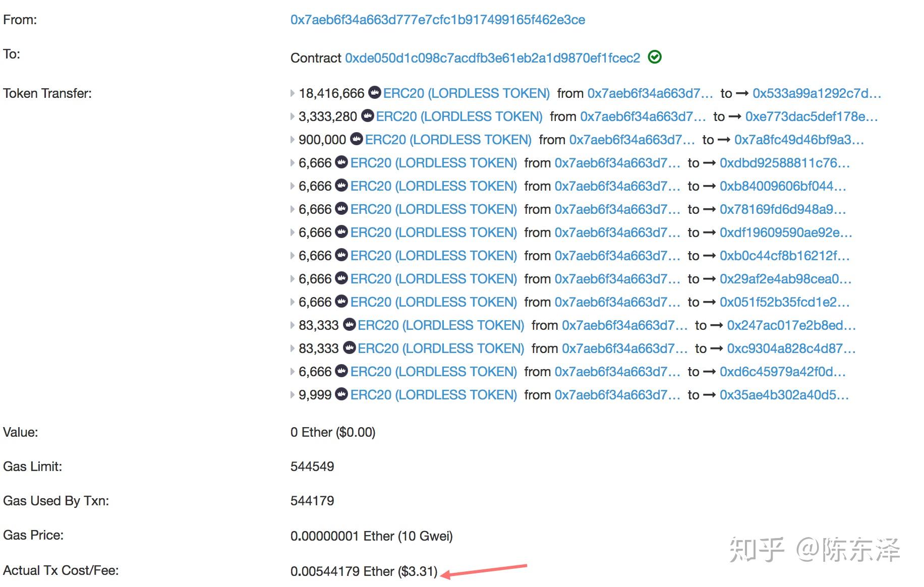Click the Actual Tx Cost/Fee value text
The height and width of the screenshot is (587, 924).
coord(364,571)
